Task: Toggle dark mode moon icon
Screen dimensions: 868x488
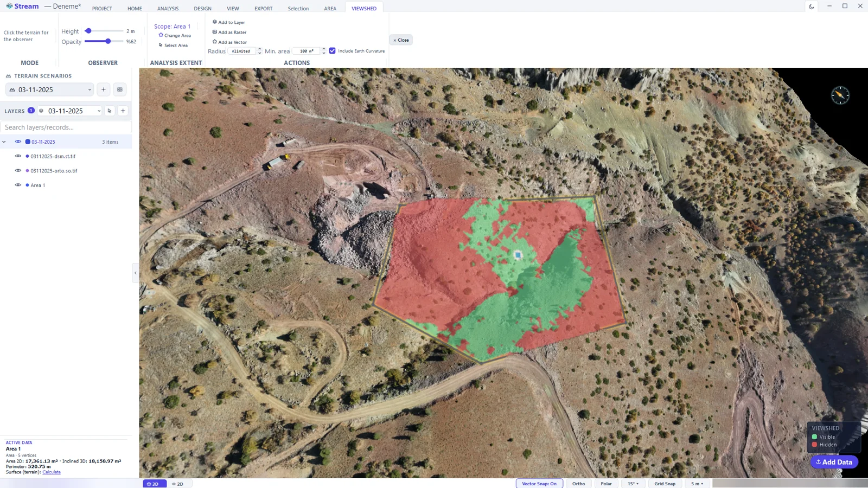Action: coord(812,7)
